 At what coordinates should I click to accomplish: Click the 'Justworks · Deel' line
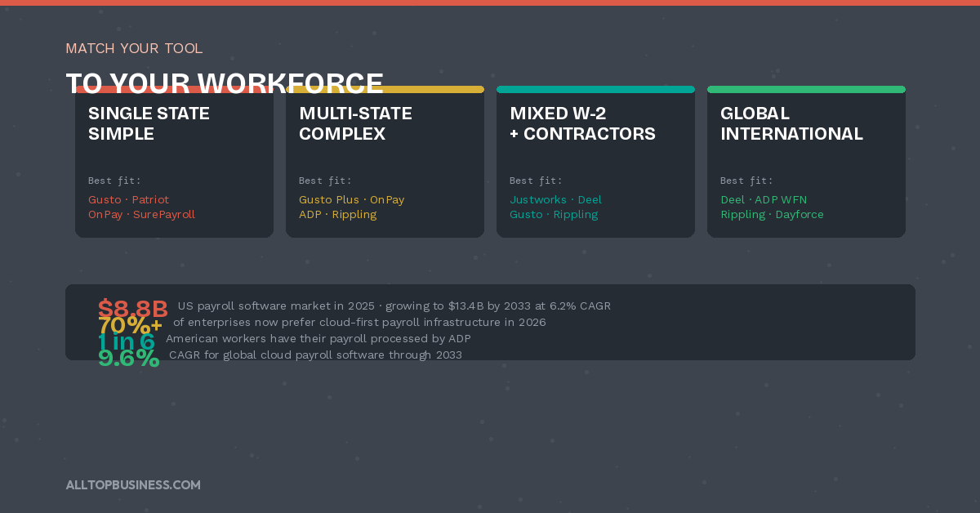click(x=555, y=199)
